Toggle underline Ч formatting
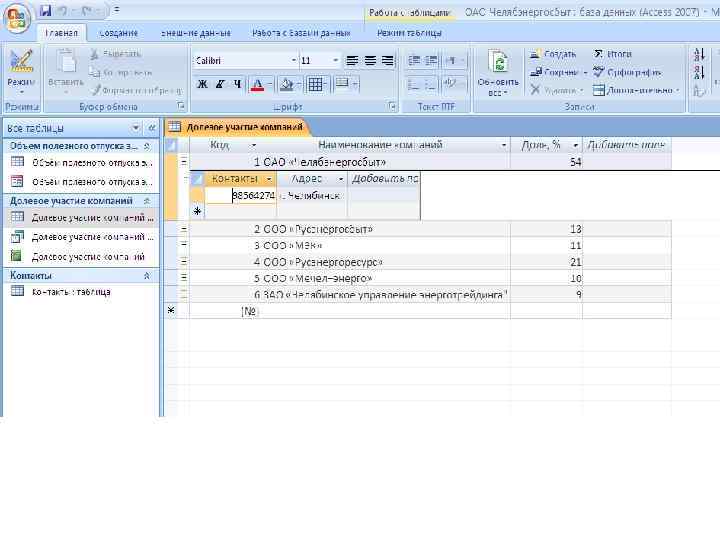This screenshot has height=540, width=720. (x=237, y=84)
